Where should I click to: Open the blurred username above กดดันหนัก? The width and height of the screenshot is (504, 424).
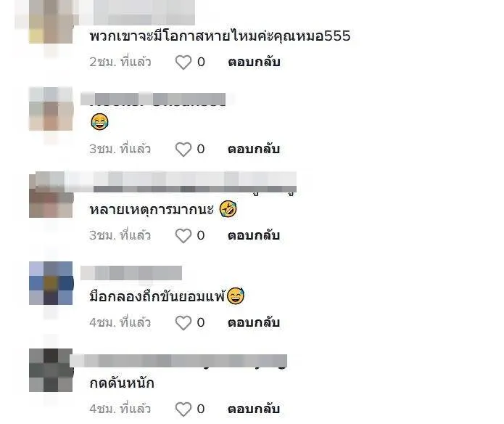click(x=178, y=361)
